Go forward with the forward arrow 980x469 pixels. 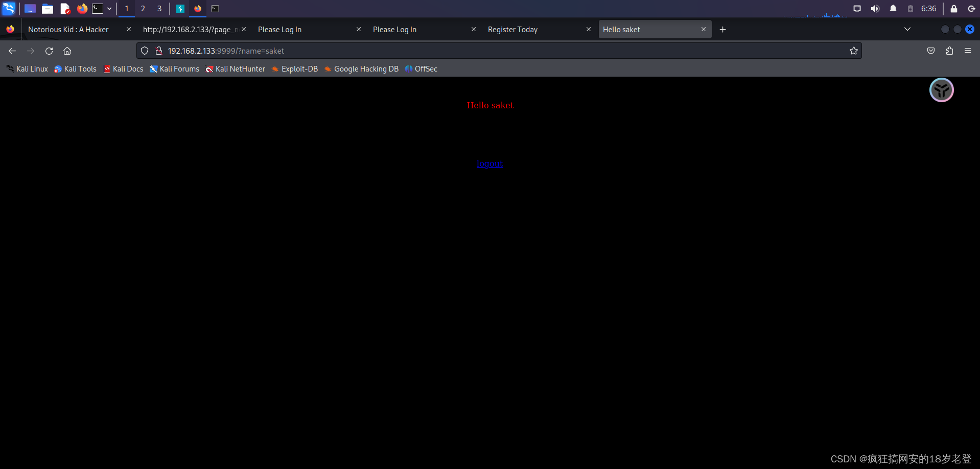coord(31,51)
